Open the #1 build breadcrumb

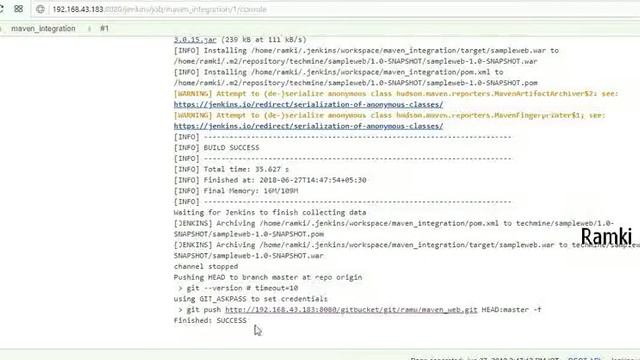click(104, 29)
